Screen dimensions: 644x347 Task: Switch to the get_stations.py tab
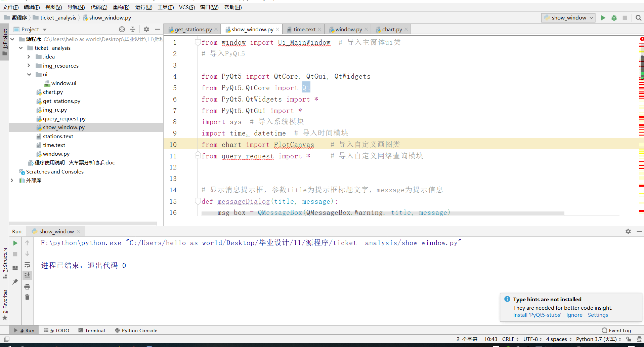coord(193,30)
